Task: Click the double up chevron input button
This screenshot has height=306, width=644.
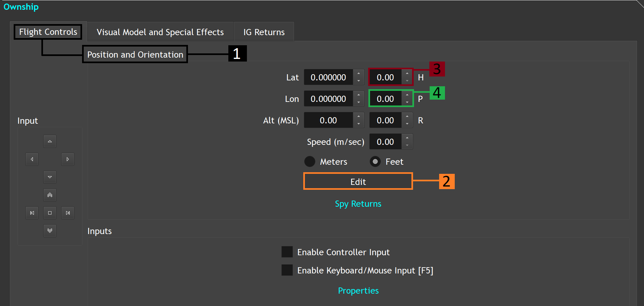Action: pyautogui.click(x=50, y=195)
